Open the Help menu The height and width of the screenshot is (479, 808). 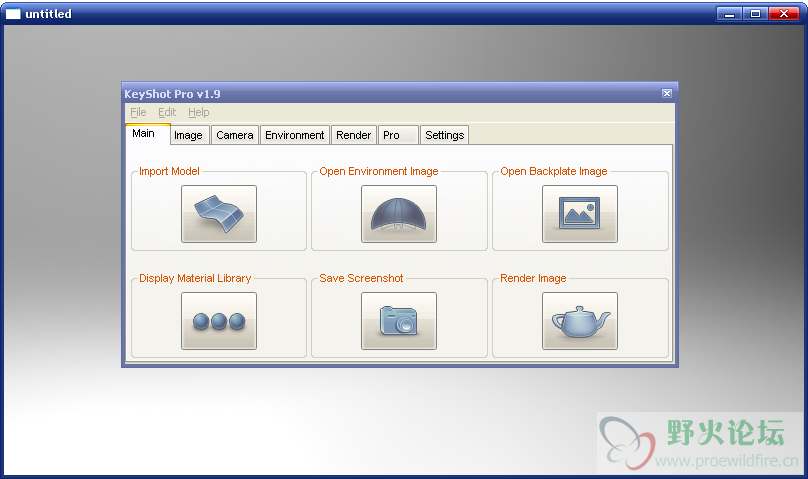click(x=198, y=112)
